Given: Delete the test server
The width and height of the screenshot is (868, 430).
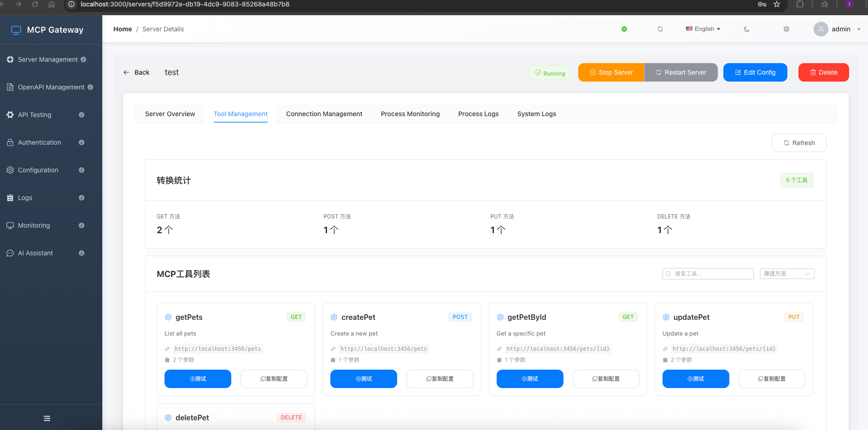Looking at the screenshot, I should (824, 72).
